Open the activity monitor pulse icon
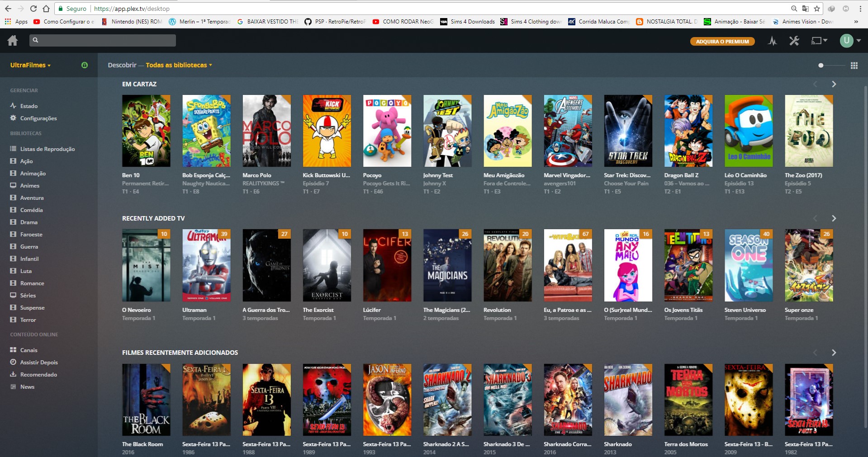This screenshot has height=457, width=868. [773, 41]
